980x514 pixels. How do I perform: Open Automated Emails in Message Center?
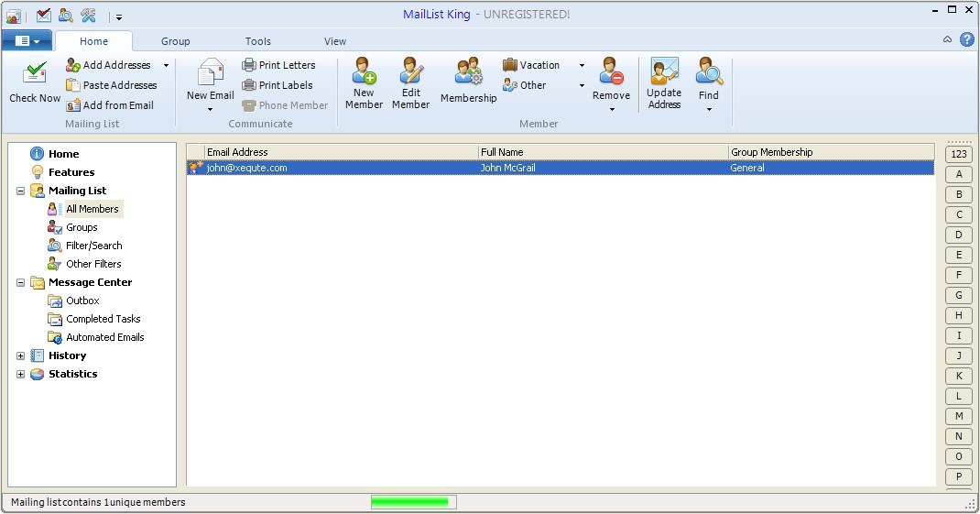point(105,337)
